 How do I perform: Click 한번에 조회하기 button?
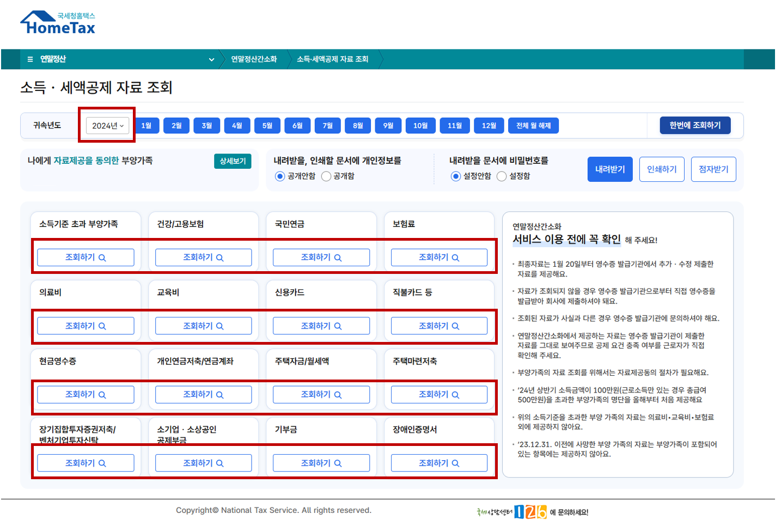click(695, 125)
